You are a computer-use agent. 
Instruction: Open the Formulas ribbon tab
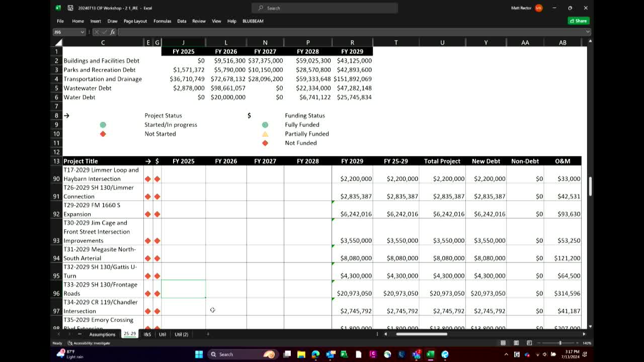tap(162, 21)
